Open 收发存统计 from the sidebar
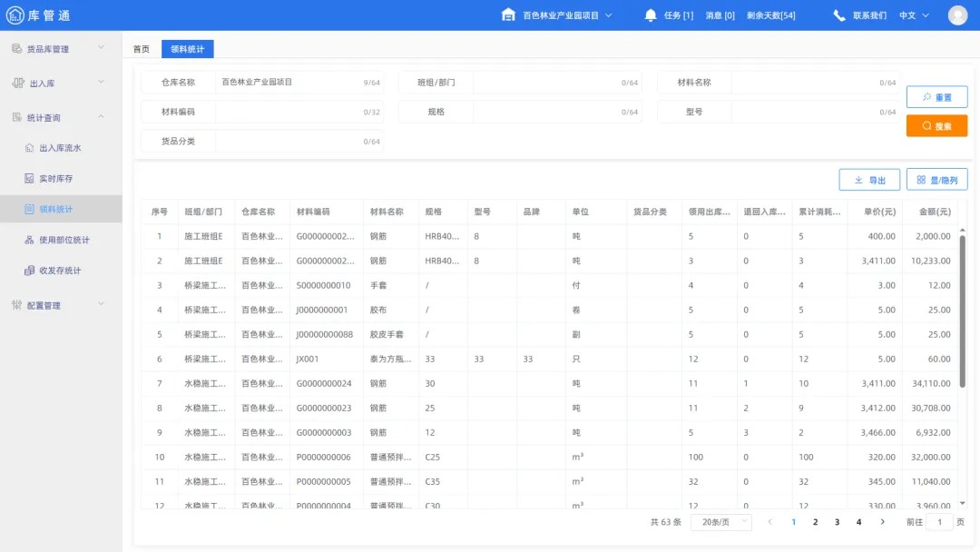This screenshot has height=552, width=980. coord(31,271)
